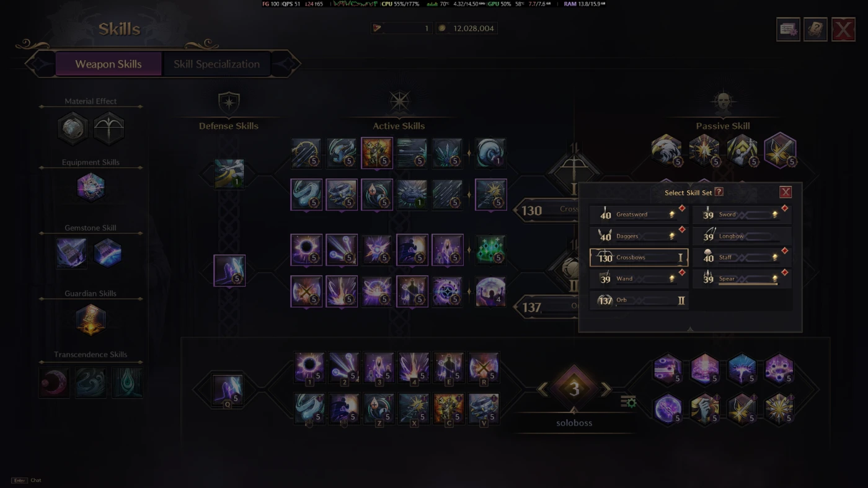
Task: Expand the Crossbows level 130 weapon selector
Action: click(x=549, y=210)
